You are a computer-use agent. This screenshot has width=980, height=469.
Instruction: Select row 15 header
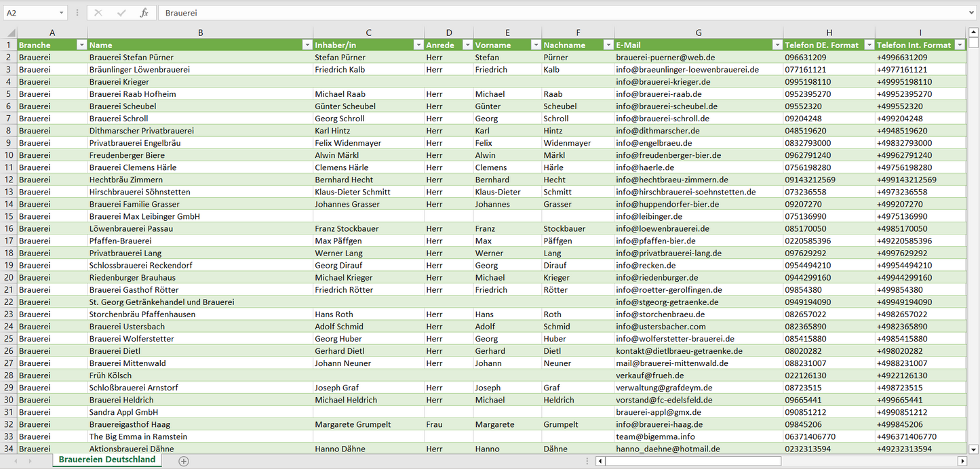pyautogui.click(x=8, y=216)
